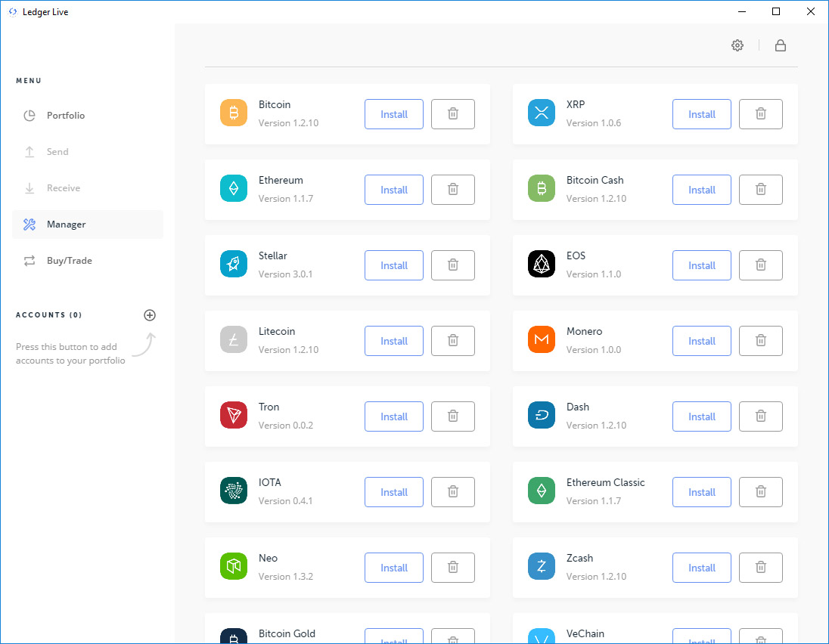This screenshot has height=644, width=829.
Task: Add an account with the plus icon
Action: [150, 315]
